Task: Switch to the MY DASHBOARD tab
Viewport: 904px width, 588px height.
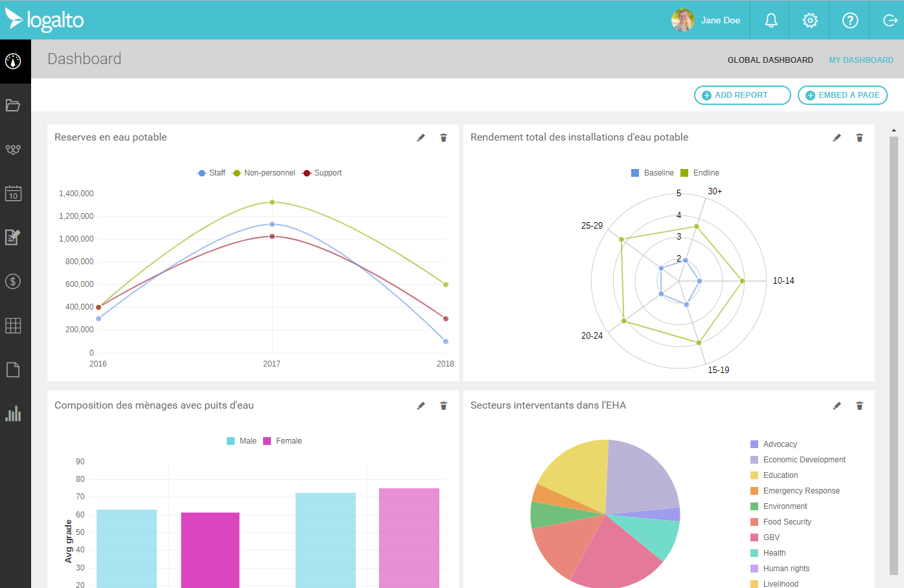Action: [861, 60]
